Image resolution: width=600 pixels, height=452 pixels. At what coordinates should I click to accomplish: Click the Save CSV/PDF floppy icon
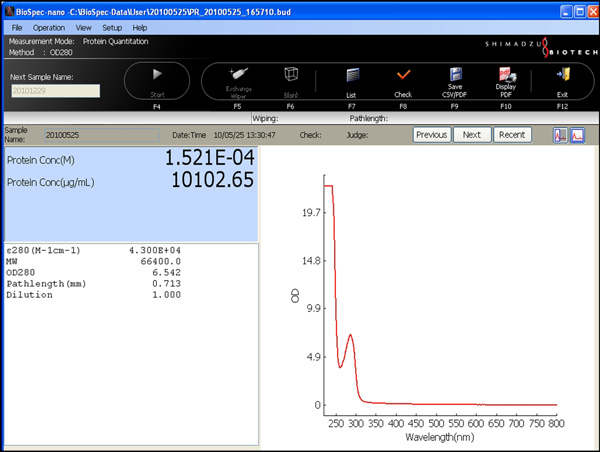click(455, 74)
